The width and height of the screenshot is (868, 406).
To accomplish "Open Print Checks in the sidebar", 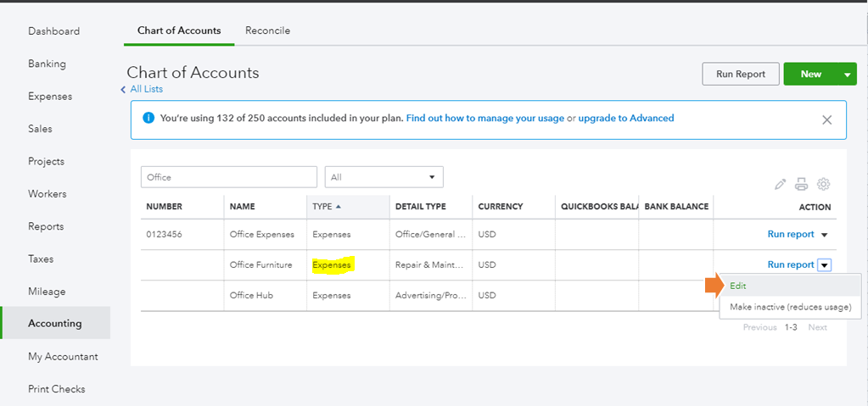I will [x=57, y=389].
